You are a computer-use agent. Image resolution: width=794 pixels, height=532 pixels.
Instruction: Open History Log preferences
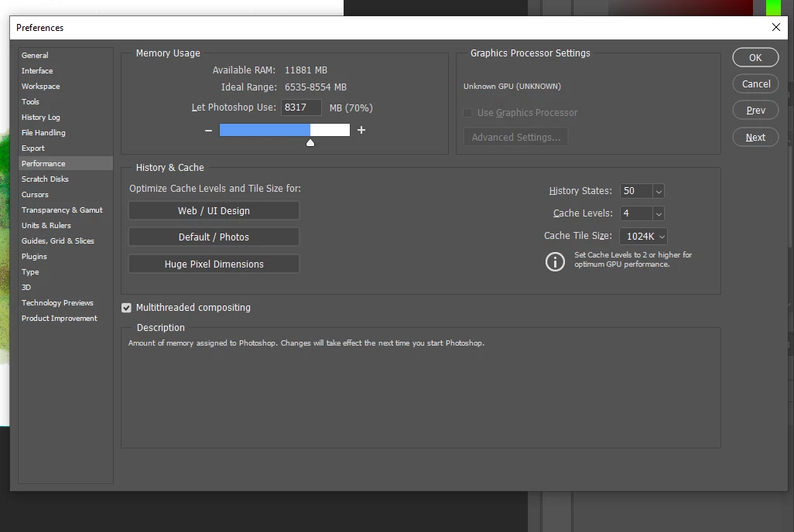tap(65, 117)
